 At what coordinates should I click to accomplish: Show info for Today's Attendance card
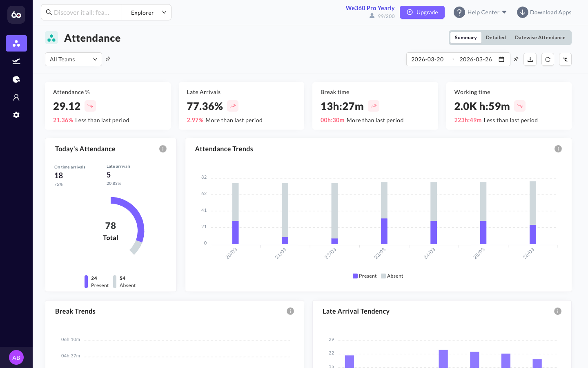click(x=163, y=149)
